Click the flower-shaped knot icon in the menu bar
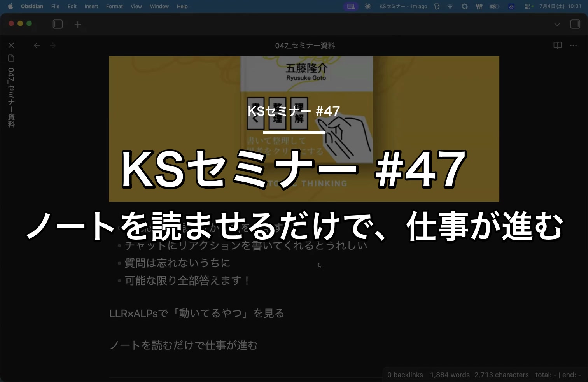 465,6
